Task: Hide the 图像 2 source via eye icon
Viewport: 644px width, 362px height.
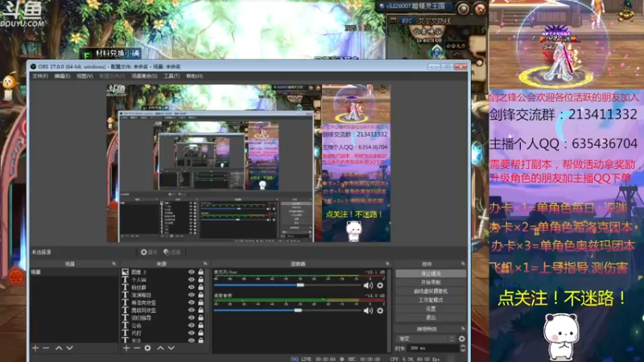Action: [192, 272]
